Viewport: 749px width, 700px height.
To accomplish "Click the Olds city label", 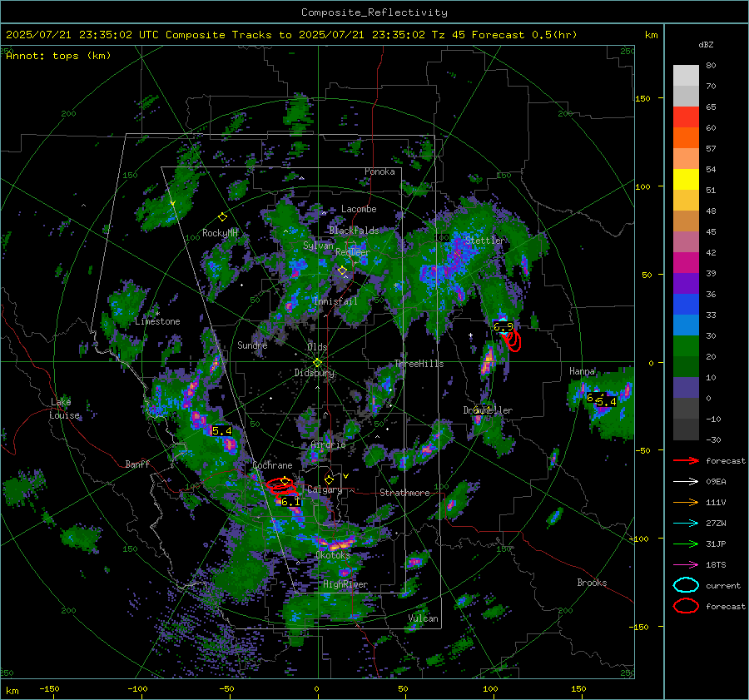I will tap(317, 347).
